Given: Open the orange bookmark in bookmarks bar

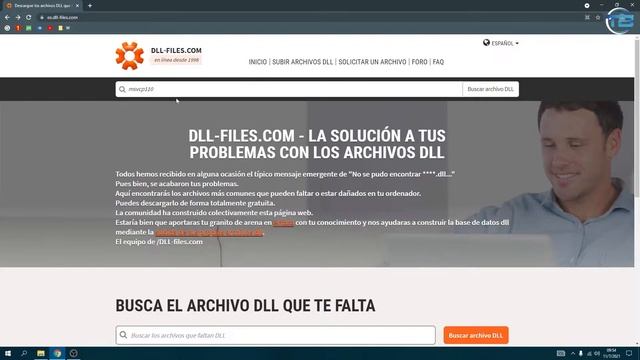Looking at the screenshot, I should 18,28.
